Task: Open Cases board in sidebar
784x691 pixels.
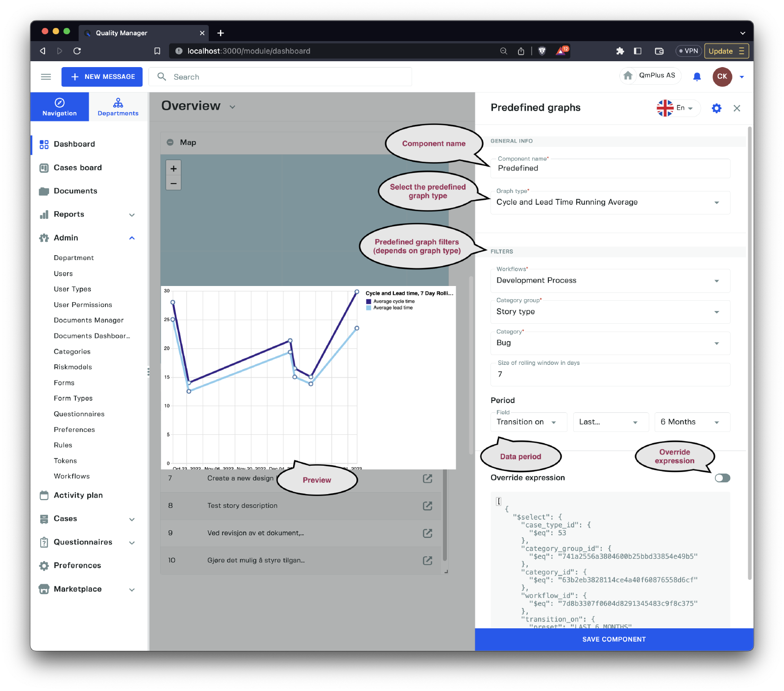Action: [x=77, y=167]
